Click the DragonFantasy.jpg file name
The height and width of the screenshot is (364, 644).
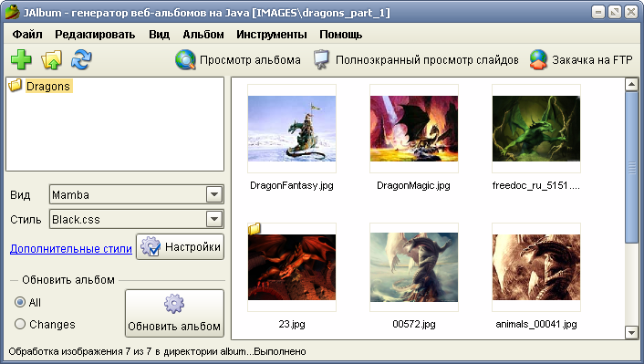(292, 185)
